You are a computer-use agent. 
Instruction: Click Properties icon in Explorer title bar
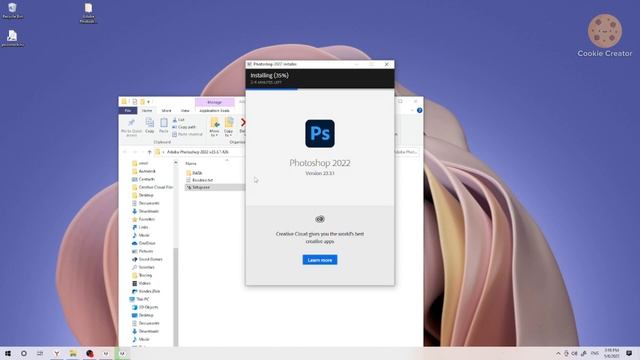click(x=134, y=102)
